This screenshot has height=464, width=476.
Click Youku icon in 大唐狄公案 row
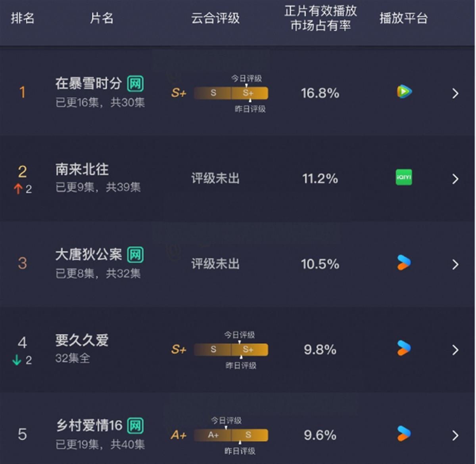tap(404, 263)
